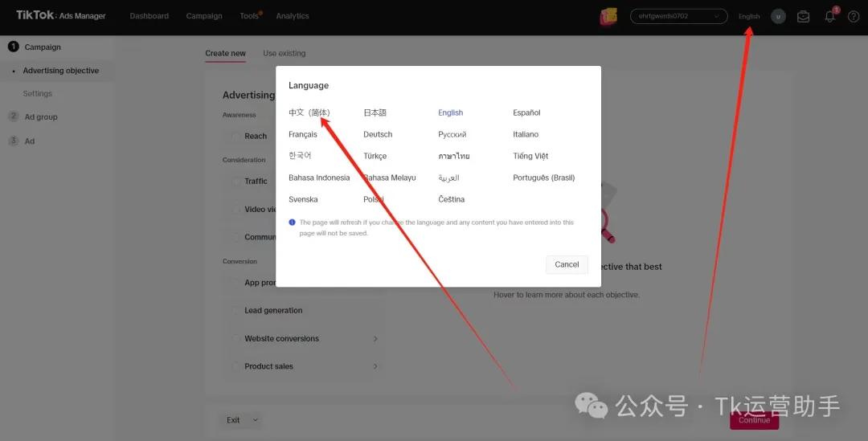Select the Product sales radio button
This screenshot has height=441, width=868.
(x=235, y=366)
